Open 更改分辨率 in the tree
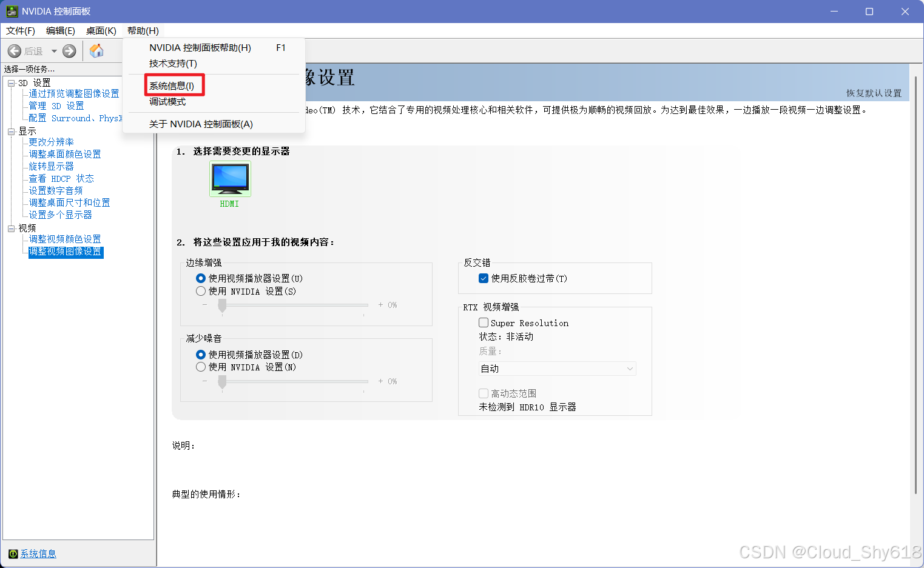 tap(52, 142)
